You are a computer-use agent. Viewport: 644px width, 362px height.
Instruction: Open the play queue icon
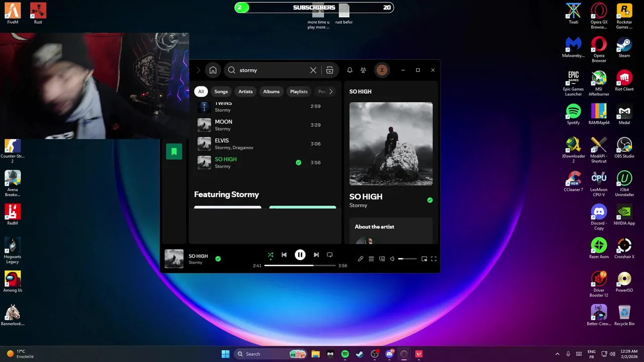[x=371, y=259]
